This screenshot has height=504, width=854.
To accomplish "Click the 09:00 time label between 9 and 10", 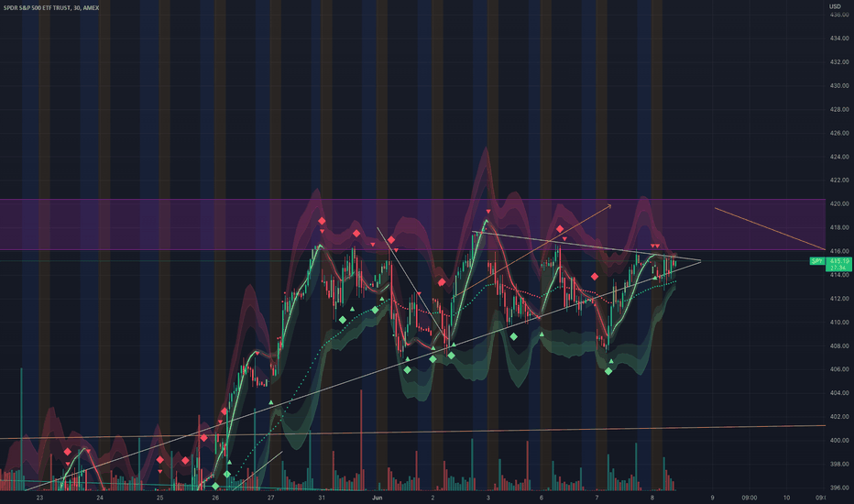I will (x=750, y=498).
